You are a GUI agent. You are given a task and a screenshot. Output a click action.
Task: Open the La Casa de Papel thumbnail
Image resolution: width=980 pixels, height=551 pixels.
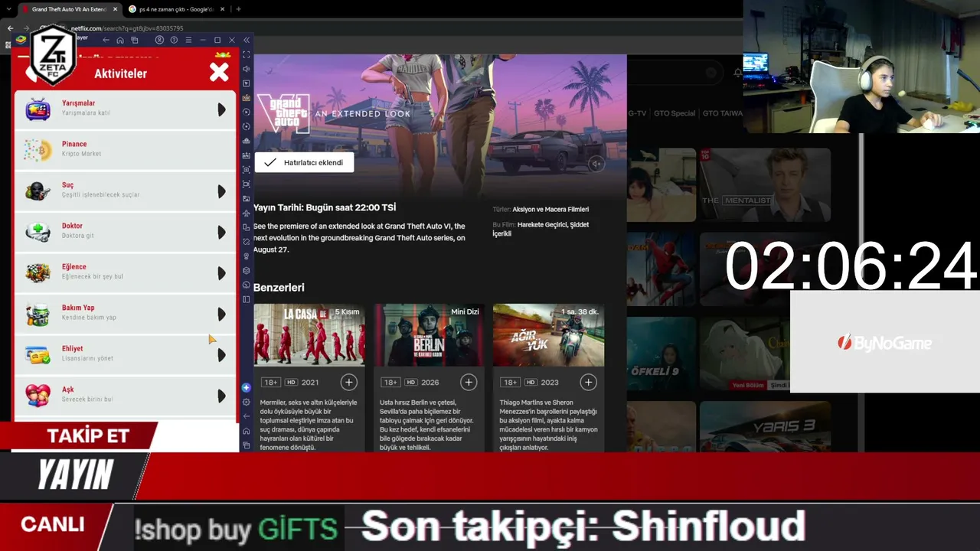pos(309,335)
